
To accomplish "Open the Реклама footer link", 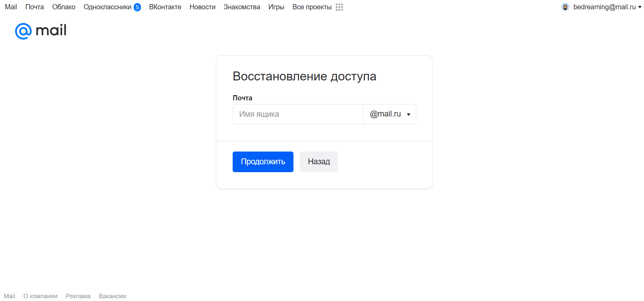I will [x=78, y=296].
